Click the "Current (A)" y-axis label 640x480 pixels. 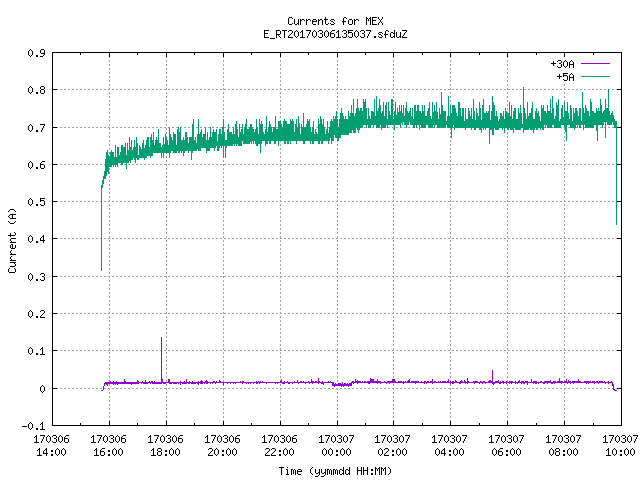[12, 240]
